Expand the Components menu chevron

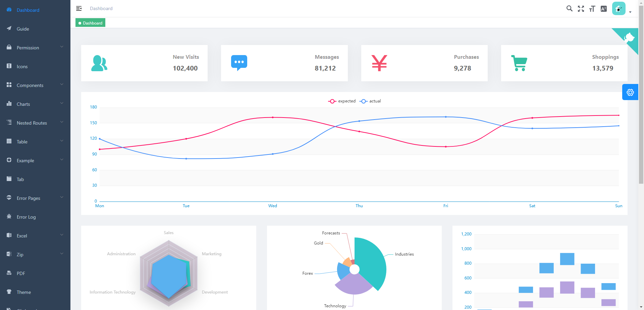62,85
